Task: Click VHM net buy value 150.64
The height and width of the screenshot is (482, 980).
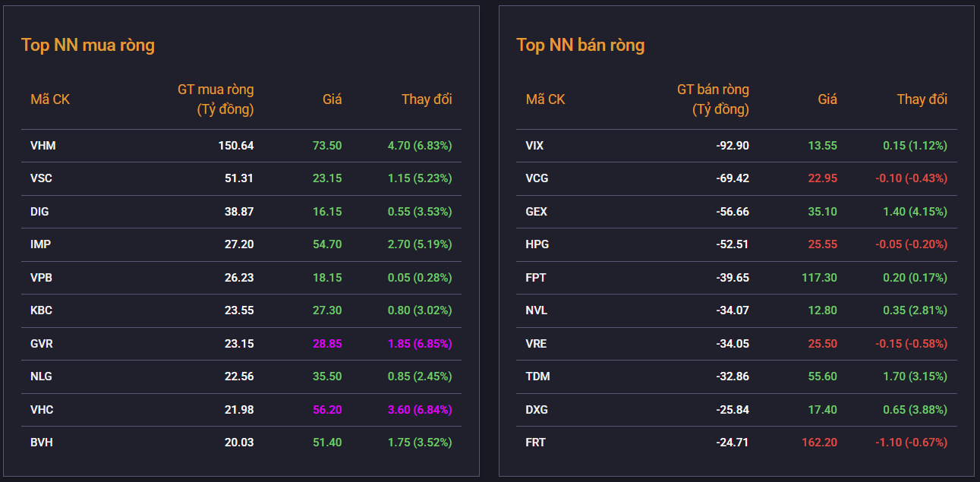Action: [236, 146]
